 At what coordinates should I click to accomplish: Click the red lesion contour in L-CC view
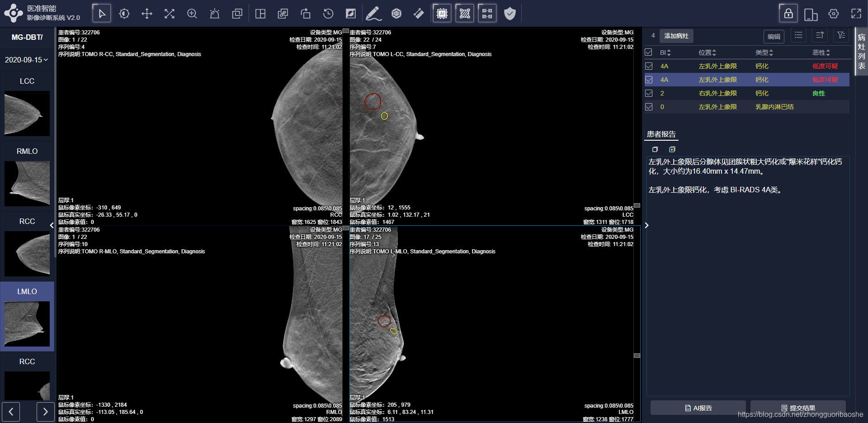(373, 101)
